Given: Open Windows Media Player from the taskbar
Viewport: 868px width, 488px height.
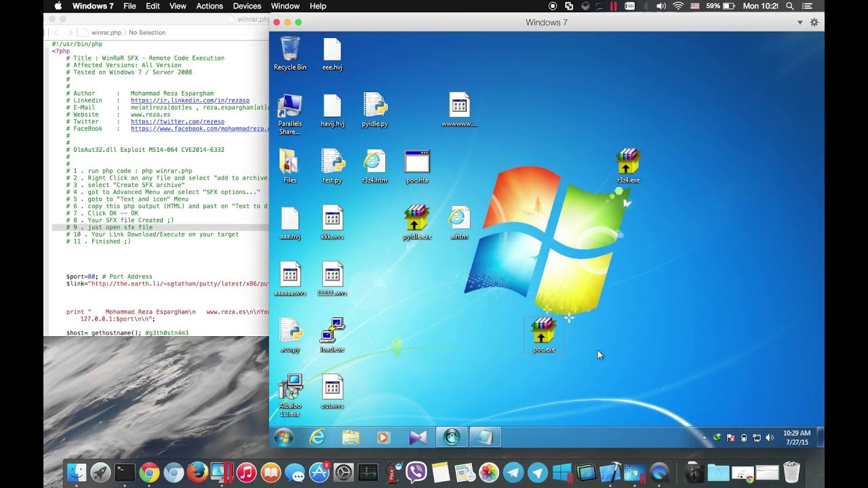Looking at the screenshot, I should click(384, 437).
